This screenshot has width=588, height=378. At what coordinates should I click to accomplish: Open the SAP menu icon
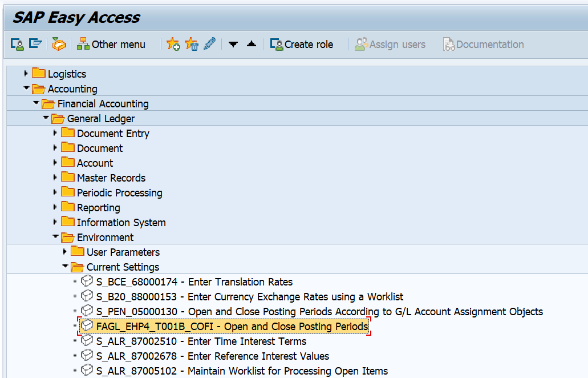[x=35, y=44]
